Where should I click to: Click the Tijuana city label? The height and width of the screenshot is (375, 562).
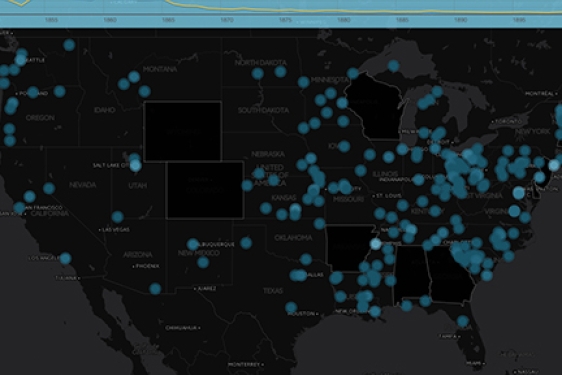(x=67, y=278)
